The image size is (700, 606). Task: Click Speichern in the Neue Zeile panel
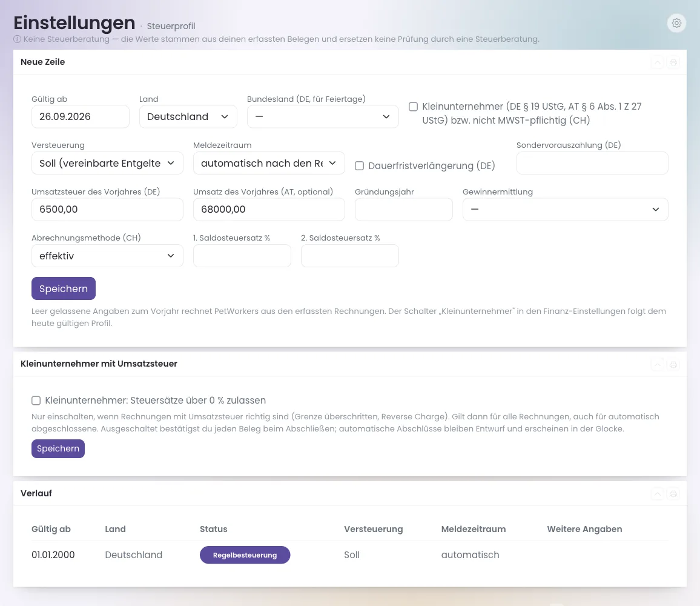coord(64,288)
